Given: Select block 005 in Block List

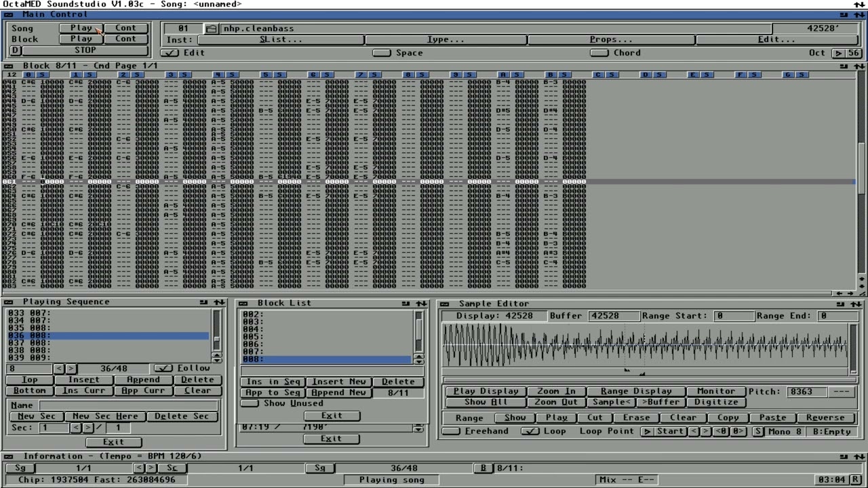Looking at the screenshot, I should pos(326,337).
